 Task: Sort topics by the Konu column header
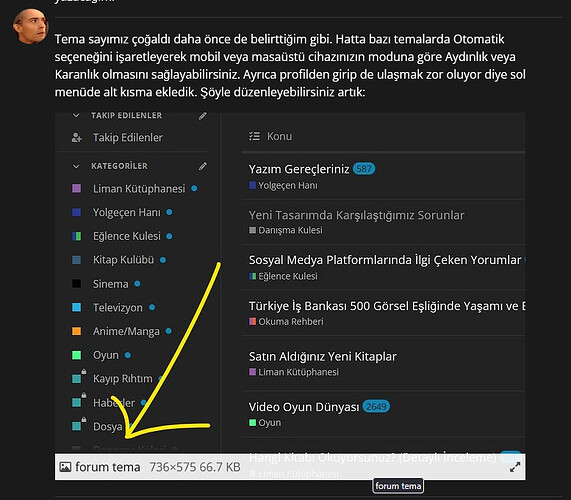[x=279, y=136]
